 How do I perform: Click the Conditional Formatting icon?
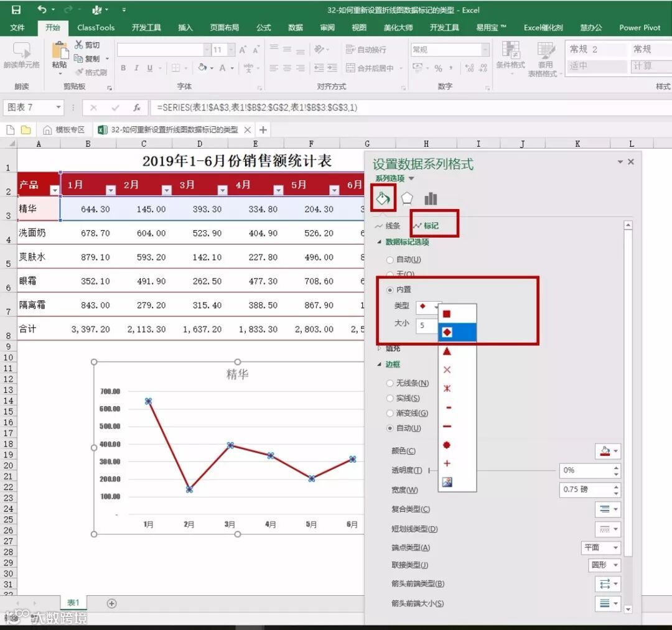click(510, 50)
